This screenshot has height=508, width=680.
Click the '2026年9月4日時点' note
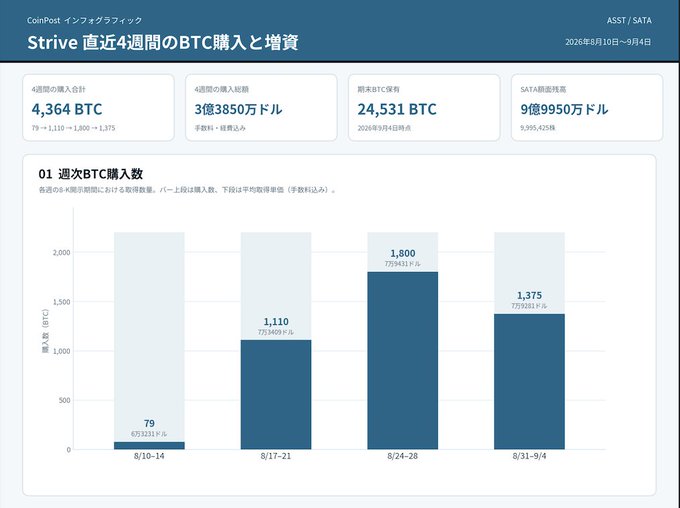pos(384,128)
